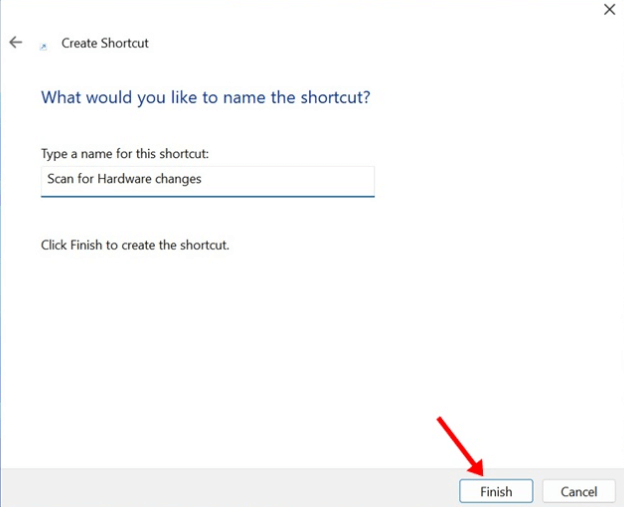Click the gray footer gap between Finish and Cancel
This screenshot has height=507, width=624.
tap(537, 491)
